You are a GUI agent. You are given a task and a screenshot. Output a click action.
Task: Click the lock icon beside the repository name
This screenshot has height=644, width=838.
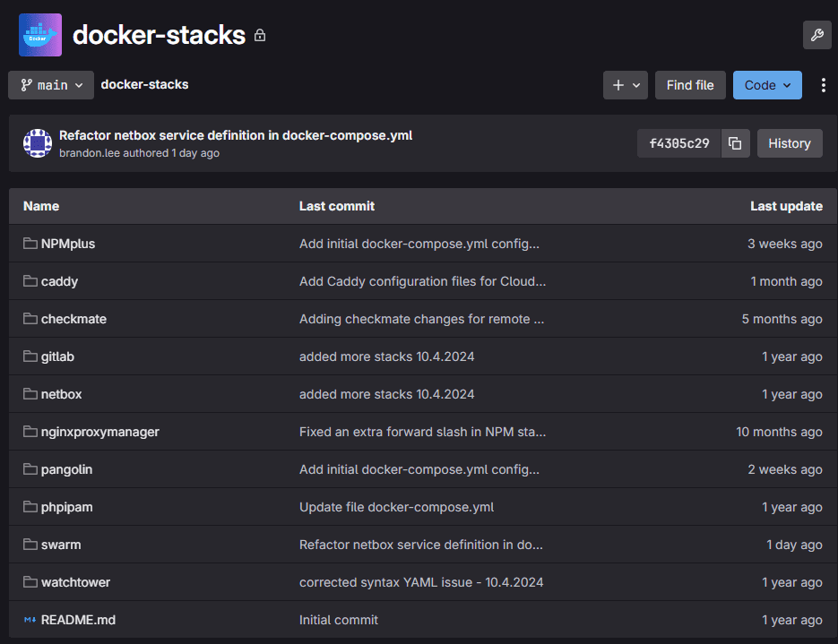(x=259, y=35)
